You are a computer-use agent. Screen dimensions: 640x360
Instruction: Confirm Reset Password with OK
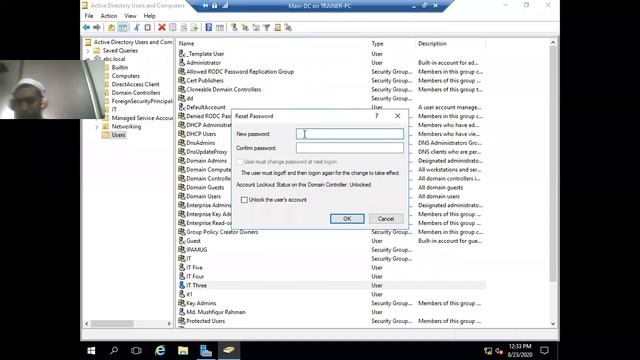(x=347, y=219)
